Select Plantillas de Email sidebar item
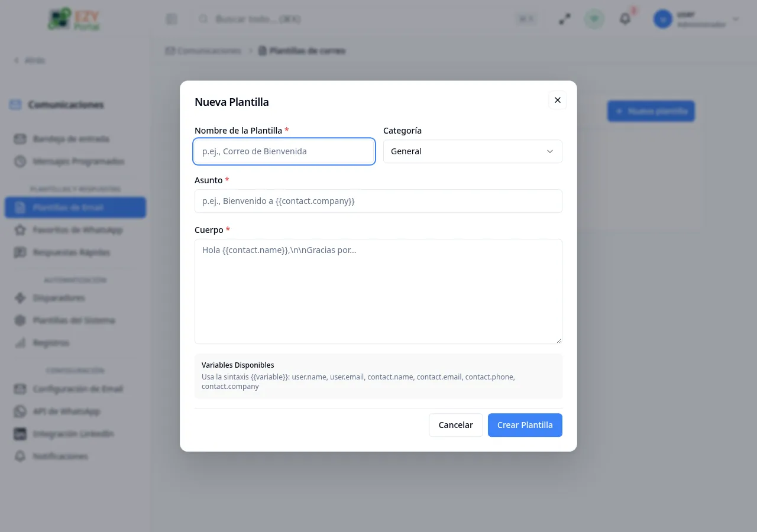 pos(75,207)
